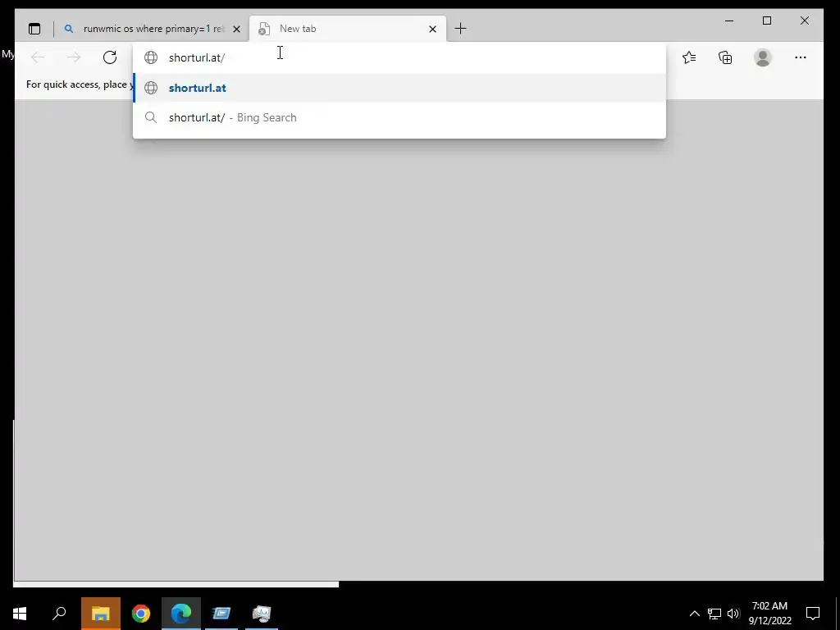This screenshot has height=630, width=840.
Task: Open the tab actions menu icon
Action: coord(34,29)
